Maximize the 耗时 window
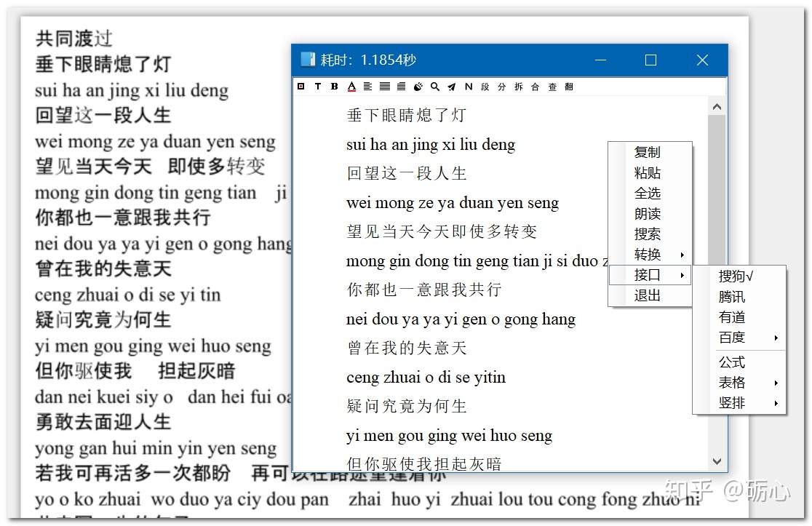812x526 pixels. pyautogui.click(x=651, y=60)
